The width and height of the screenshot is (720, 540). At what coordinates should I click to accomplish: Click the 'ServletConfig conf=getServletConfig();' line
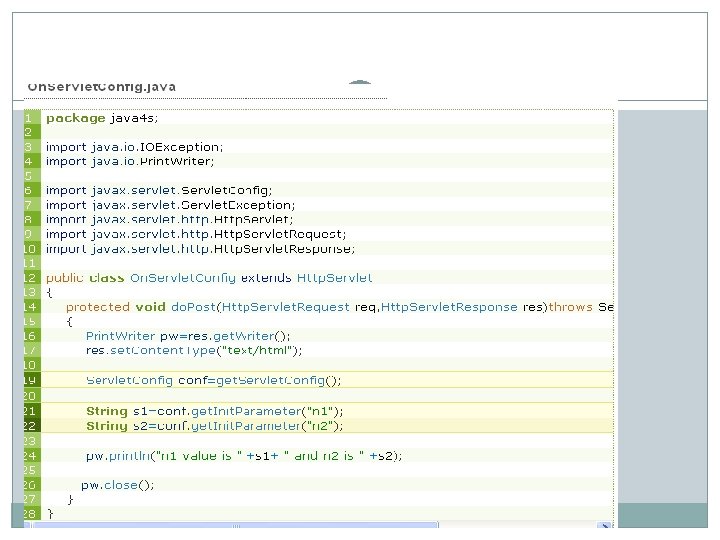(214, 379)
